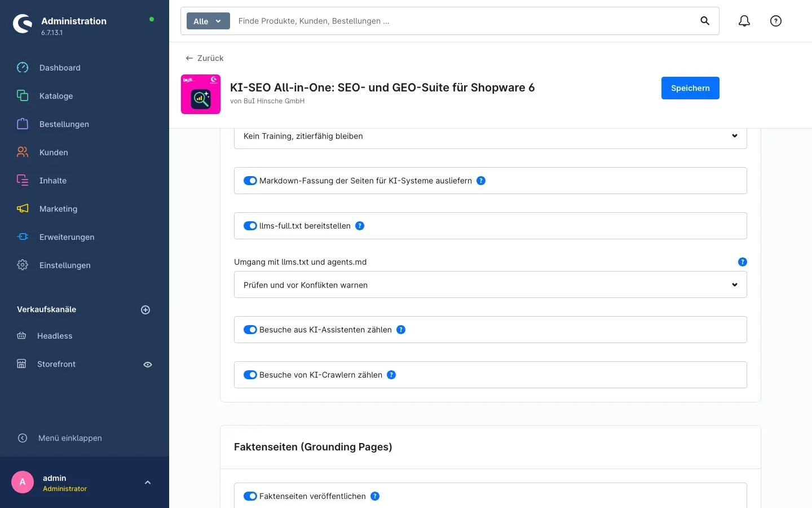The image size is (812, 508).
Task: Focus the search input field
Action: (x=462, y=21)
